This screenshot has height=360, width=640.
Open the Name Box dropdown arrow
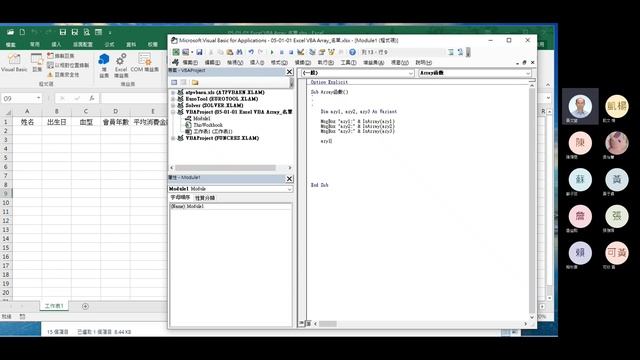[x=38, y=98]
